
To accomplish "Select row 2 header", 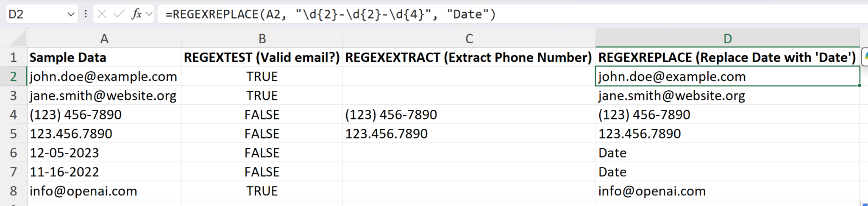I will point(14,76).
